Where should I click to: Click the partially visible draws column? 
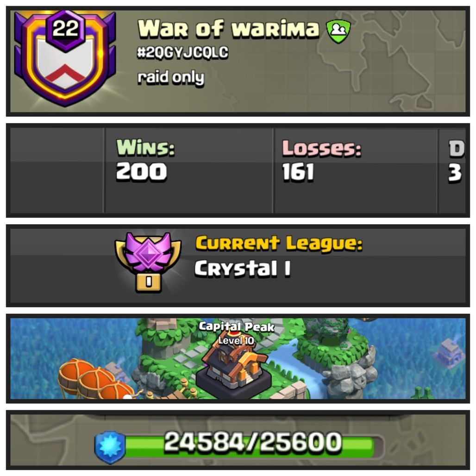[x=452, y=170]
